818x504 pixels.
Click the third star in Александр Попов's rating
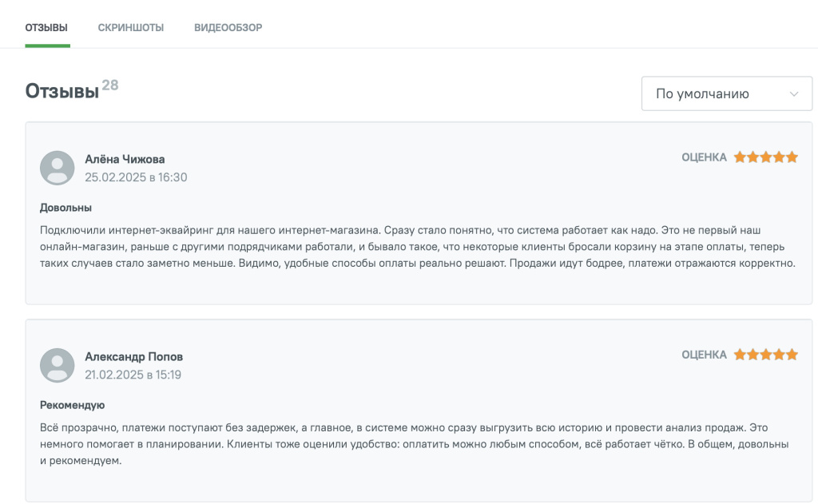pos(766,355)
